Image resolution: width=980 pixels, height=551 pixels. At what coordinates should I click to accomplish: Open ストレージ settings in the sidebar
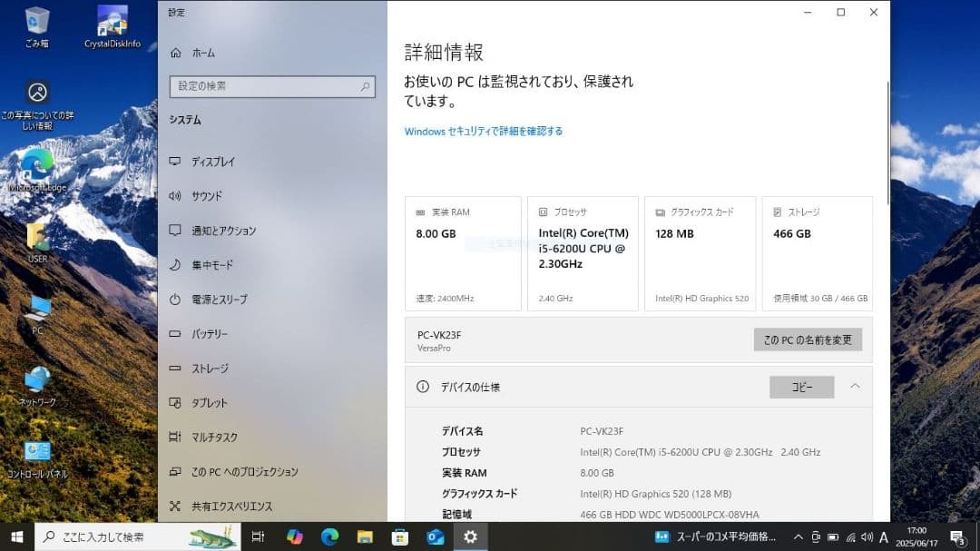[210, 369]
